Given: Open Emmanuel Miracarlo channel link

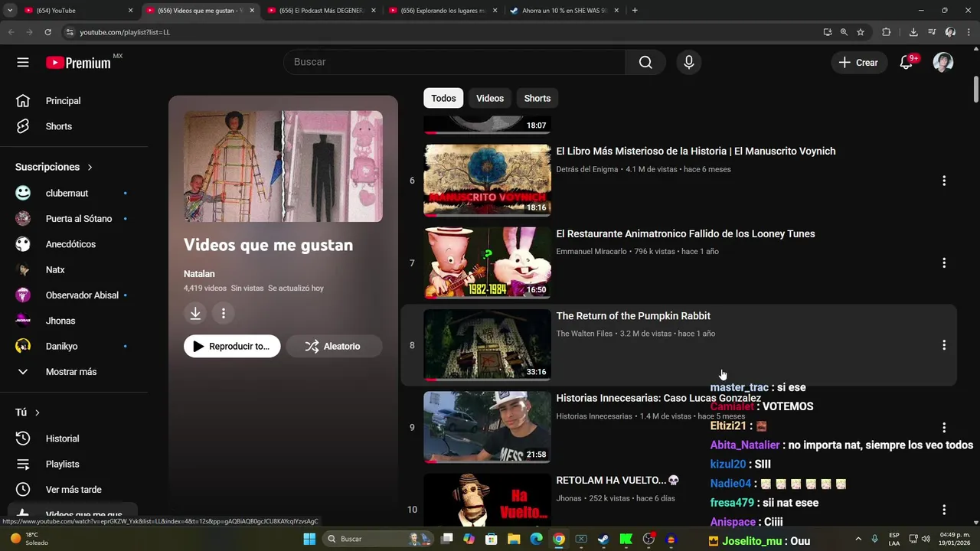Looking at the screenshot, I should pyautogui.click(x=591, y=251).
